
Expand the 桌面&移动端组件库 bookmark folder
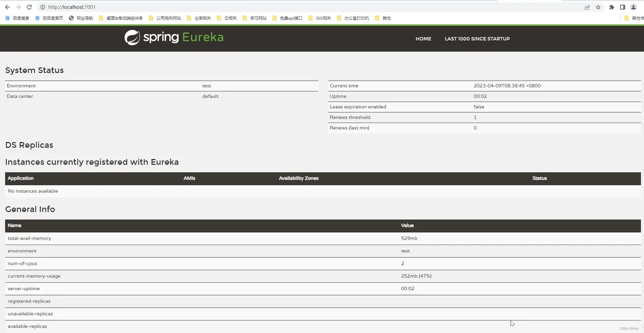coord(121,18)
